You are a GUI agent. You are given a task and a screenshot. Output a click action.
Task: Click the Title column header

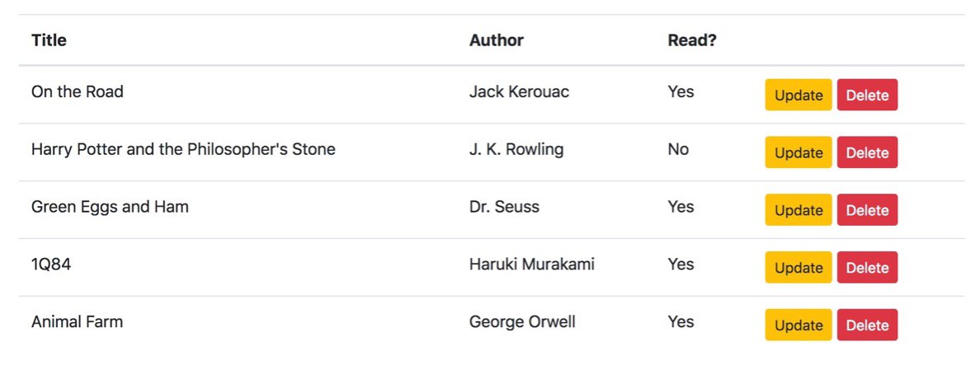click(x=49, y=40)
